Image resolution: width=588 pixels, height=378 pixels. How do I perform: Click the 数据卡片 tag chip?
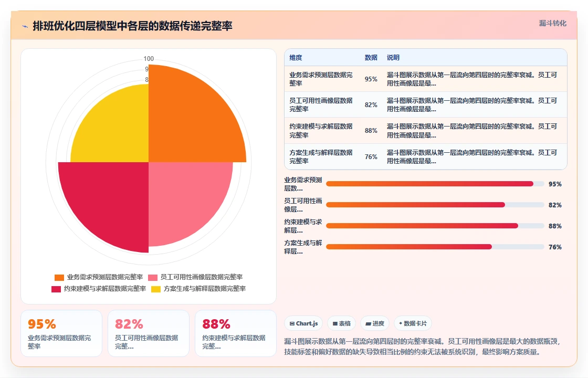coord(413,323)
